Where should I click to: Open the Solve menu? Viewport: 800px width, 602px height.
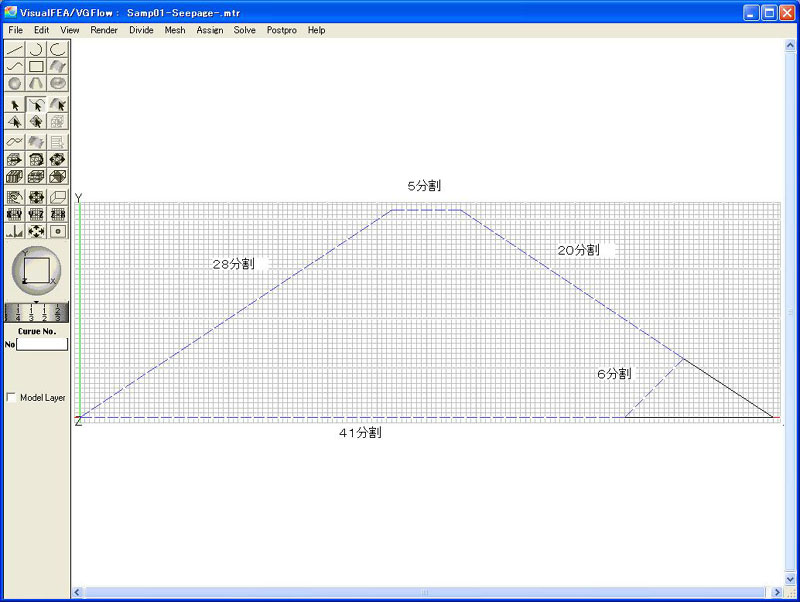[x=244, y=30]
